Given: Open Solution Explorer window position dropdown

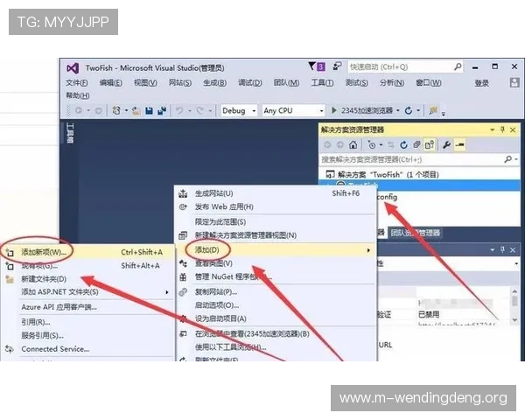Looking at the screenshot, I should point(492,130).
